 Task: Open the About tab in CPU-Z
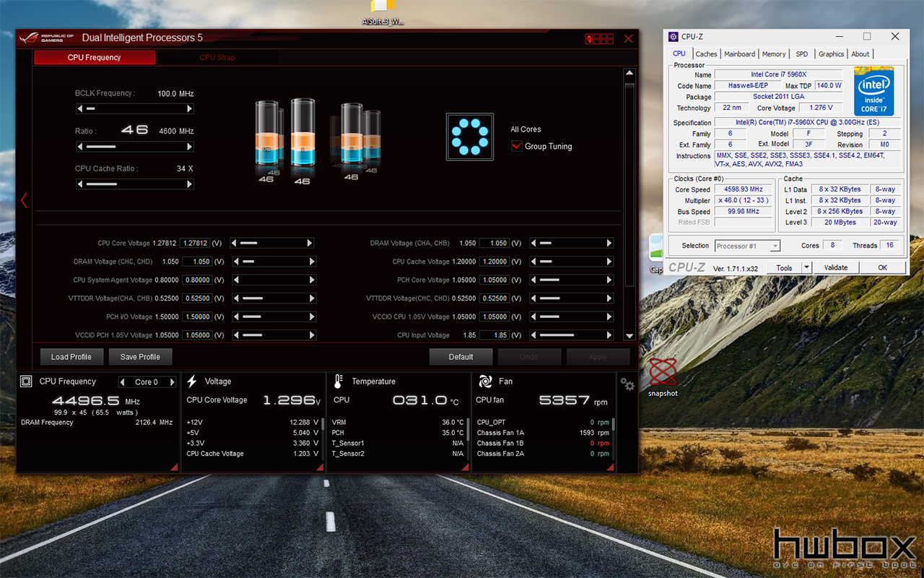coord(860,54)
